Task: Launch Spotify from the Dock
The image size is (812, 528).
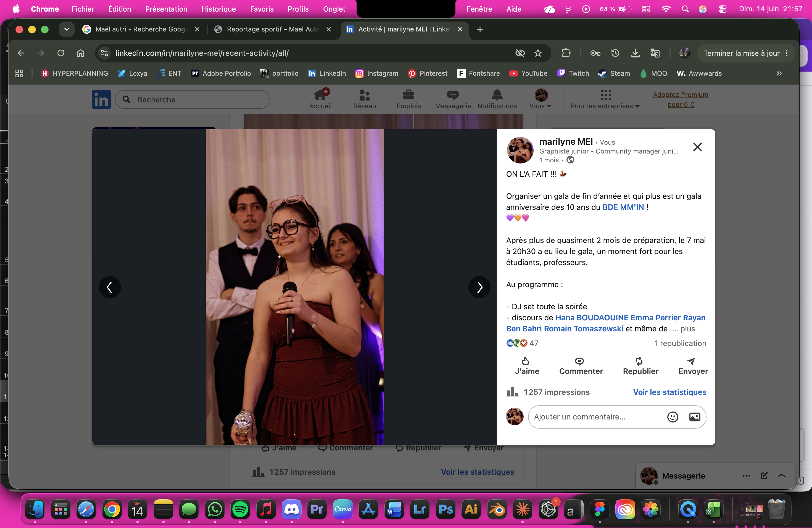Action: coord(240,509)
